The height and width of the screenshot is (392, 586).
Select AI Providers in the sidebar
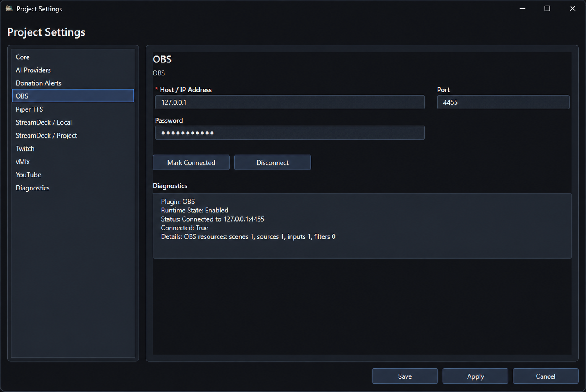pos(73,70)
